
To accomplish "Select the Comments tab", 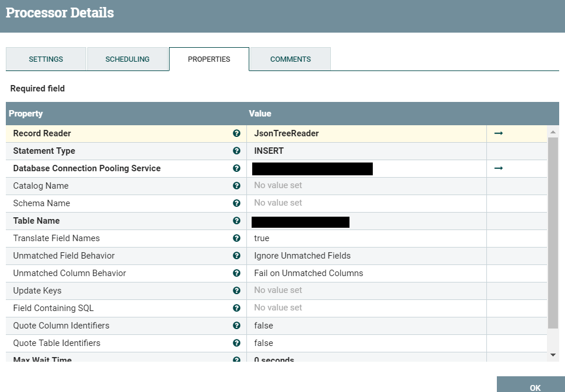I will pos(291,59).
